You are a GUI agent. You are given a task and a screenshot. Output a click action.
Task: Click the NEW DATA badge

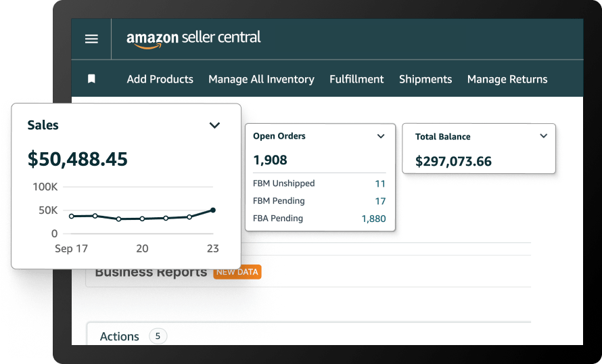(237, 272)
